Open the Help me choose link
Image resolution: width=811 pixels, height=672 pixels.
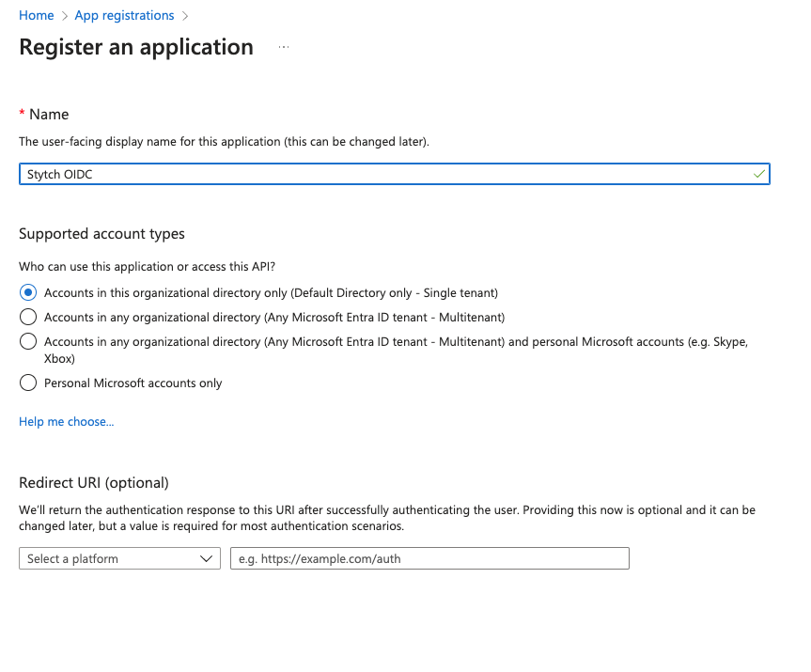(x=66, y=422)
